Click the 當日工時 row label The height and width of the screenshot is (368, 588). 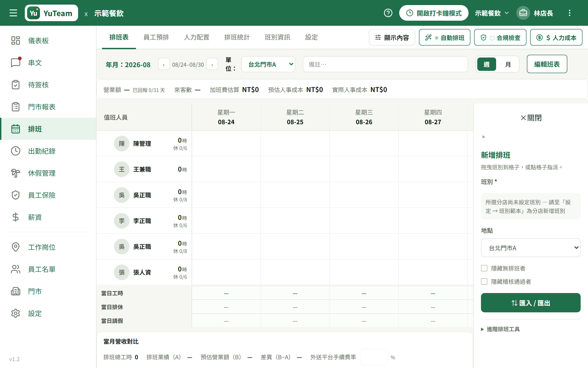tap(112, 293)
